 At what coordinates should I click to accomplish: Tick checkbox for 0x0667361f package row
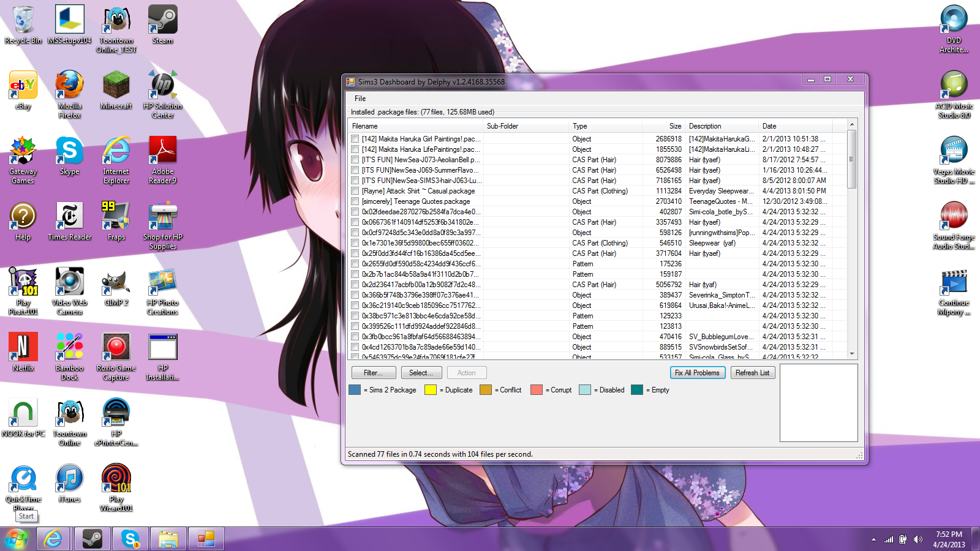click(x=355, y=222)
